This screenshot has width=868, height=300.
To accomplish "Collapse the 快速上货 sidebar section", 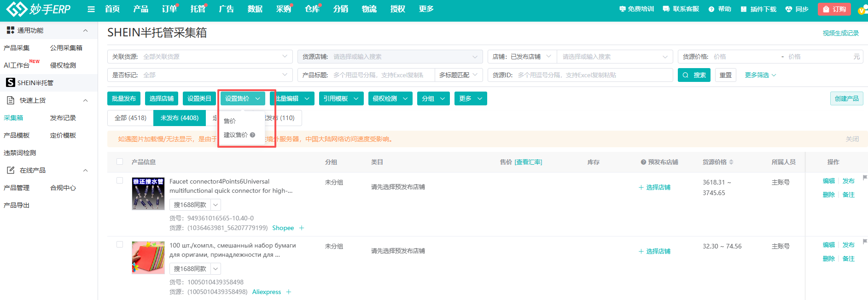I will click(x=85, y=100).
